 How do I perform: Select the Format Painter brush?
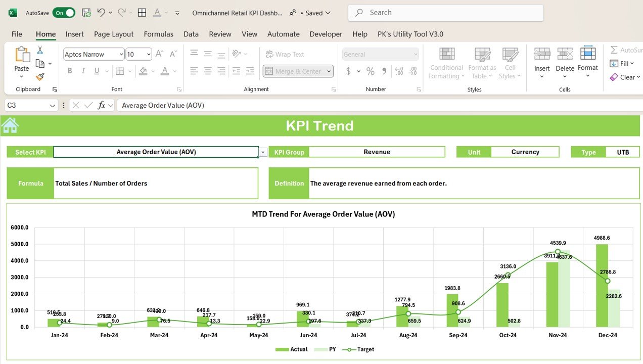(x=40, y=77)
